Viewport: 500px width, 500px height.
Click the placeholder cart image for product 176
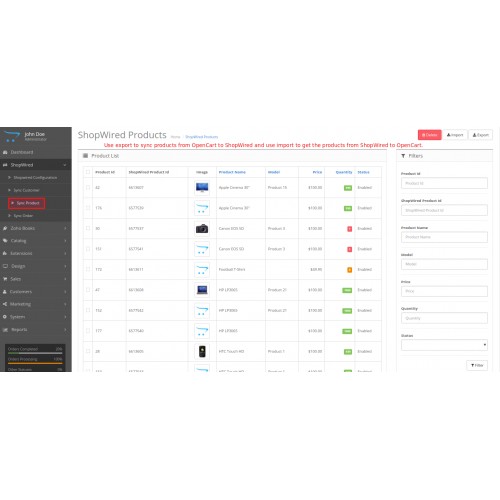coord(202,208)
